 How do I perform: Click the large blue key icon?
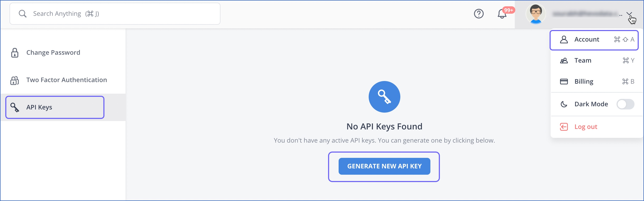tap(384, 97)
